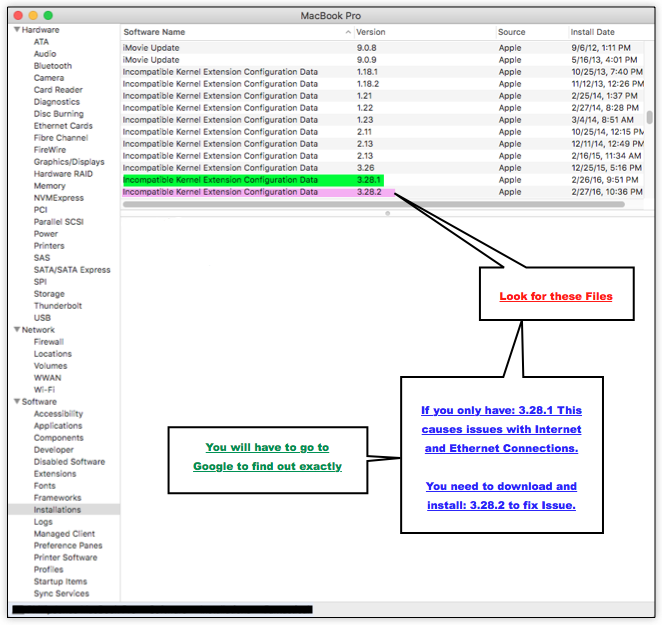The width and height of the screenshot is (662, 625).
Task: Open Logs under Software
Action: (x=43, y=522)
